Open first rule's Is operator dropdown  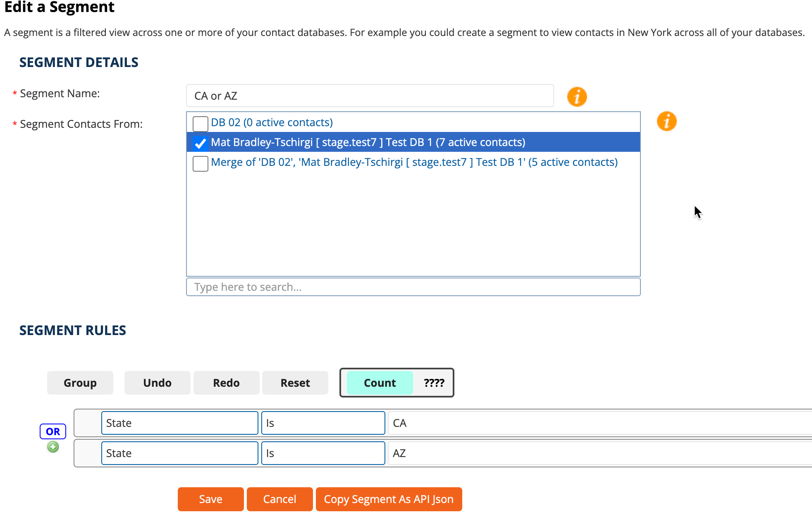(323, 423)
